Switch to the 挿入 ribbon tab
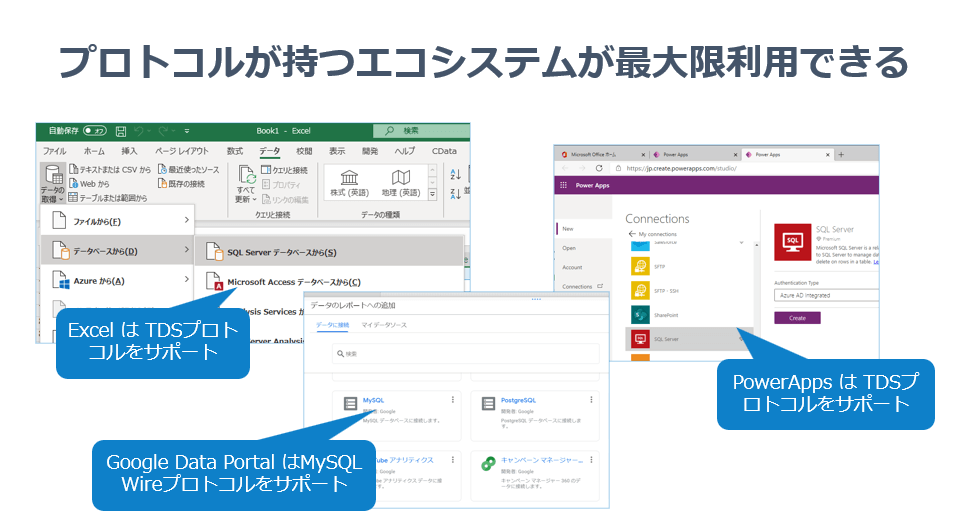970x518 pixels. click(x=129, y=151)
